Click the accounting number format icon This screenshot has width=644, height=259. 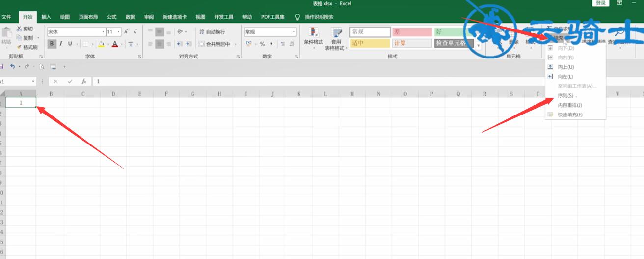[x=249, y=44]
